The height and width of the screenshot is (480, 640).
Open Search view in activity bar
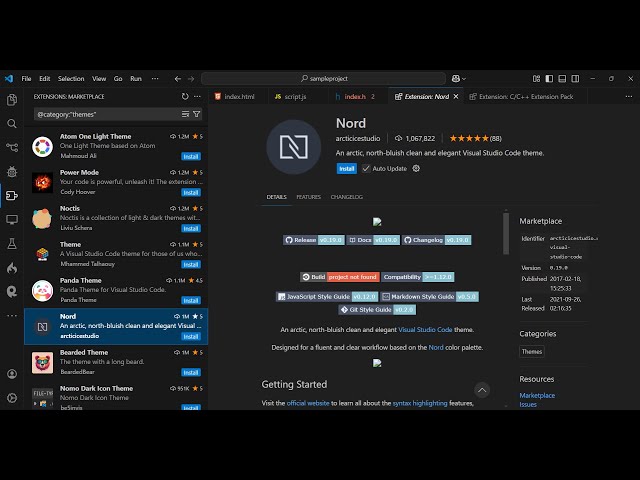(12, 124)
